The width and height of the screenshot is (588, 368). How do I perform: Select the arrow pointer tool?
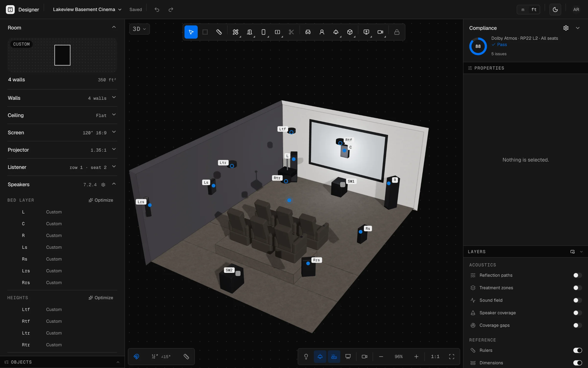point(191,32)
